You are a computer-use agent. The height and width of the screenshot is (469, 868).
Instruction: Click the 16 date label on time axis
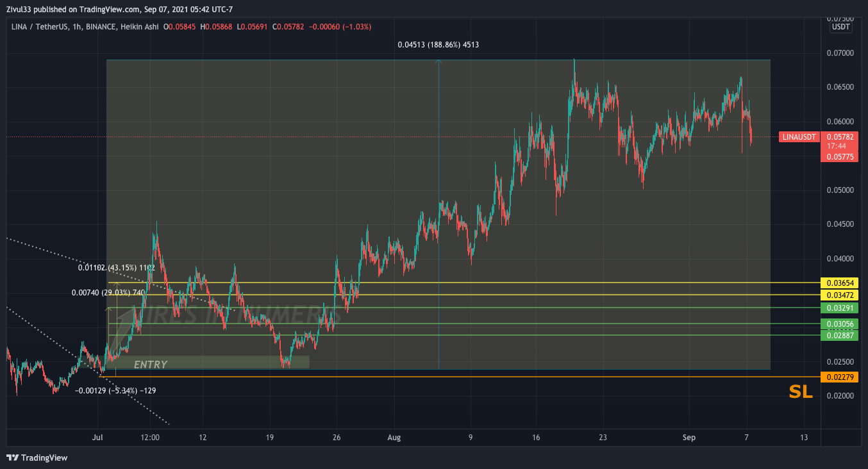[x=536, y=438]
